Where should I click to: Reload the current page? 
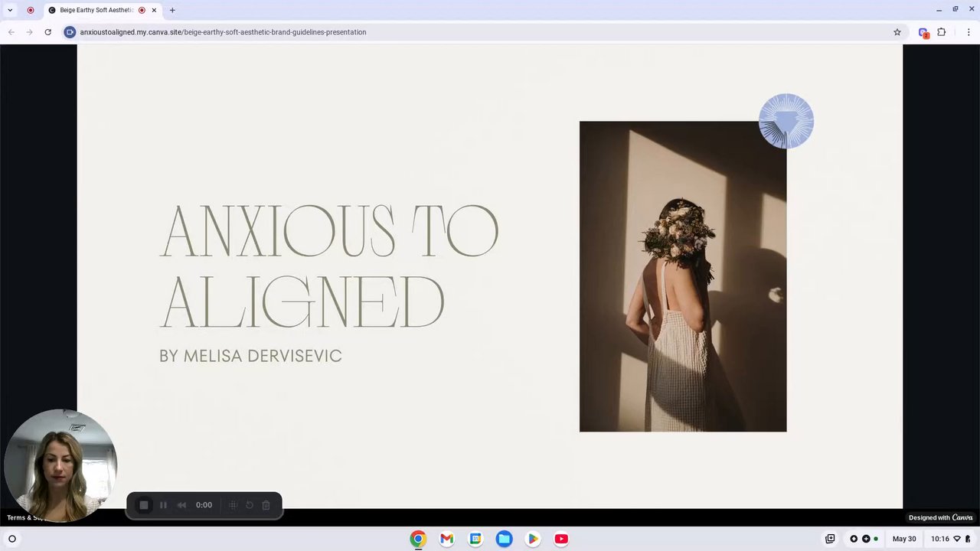(47, 32)
